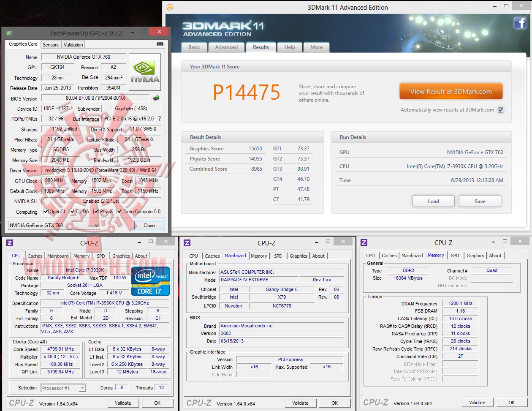Open the Help tab in 3DMark 11
The image size is (532, 411).
point(290,47)
